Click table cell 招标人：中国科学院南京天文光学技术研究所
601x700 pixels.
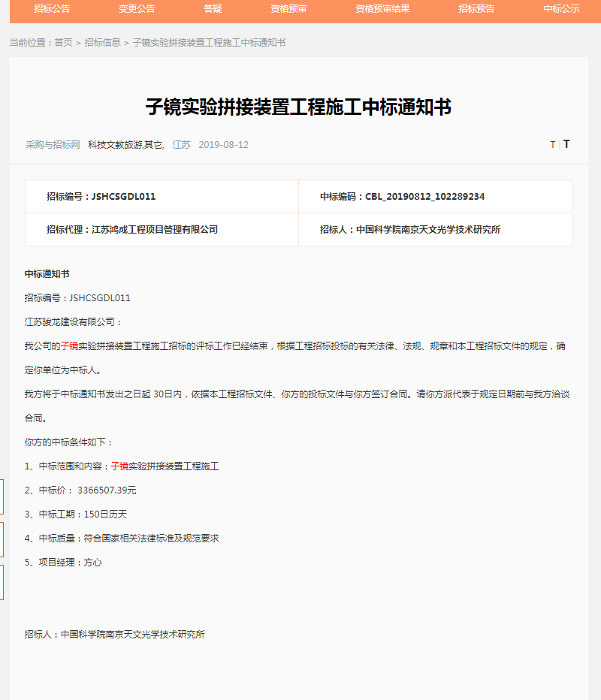pyautogui.click(x=435, y=230)
